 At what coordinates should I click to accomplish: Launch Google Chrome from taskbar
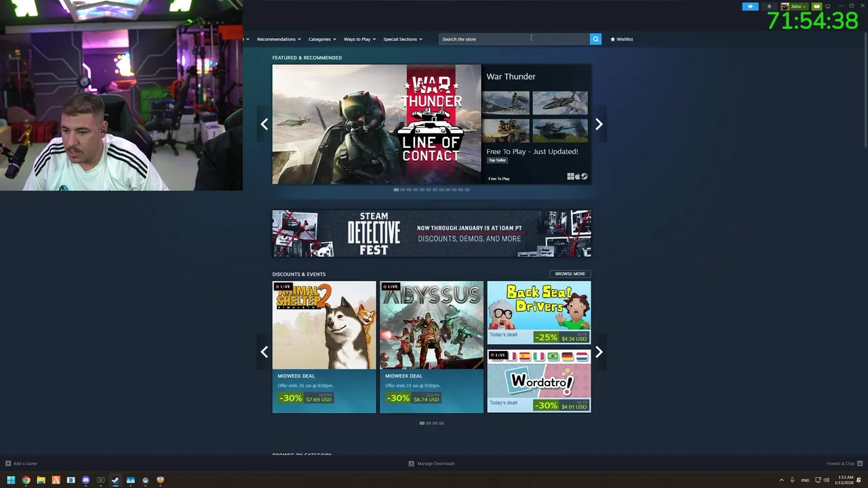[x=26, y=480]
